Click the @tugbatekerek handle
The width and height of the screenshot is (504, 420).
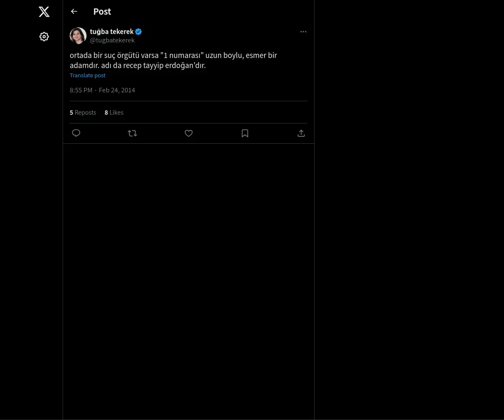[x=112, y=40]
